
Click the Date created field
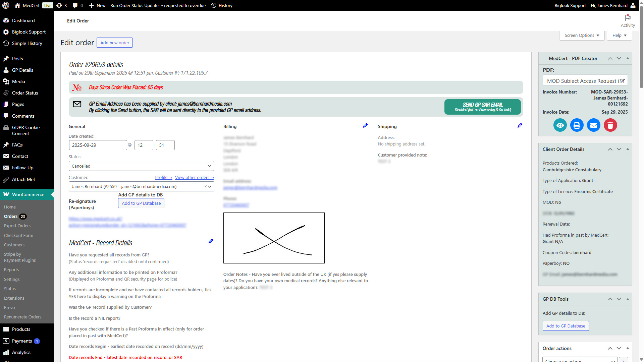click(98, 145)
